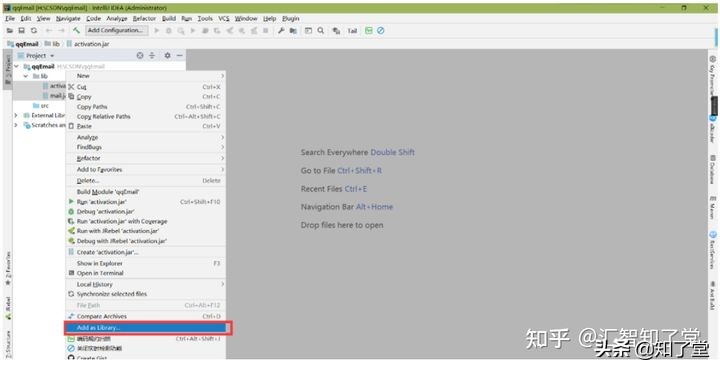Click the Tail toolbar item
The width and height of the screenshot is (720, 369).
pyautogui.click(x=352, y=31)
